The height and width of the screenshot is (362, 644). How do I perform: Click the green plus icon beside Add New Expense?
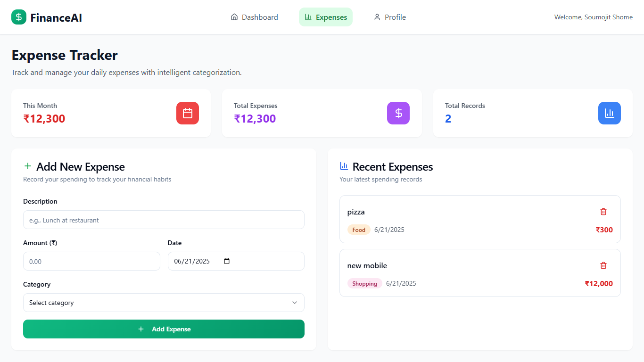pos(28,166)
